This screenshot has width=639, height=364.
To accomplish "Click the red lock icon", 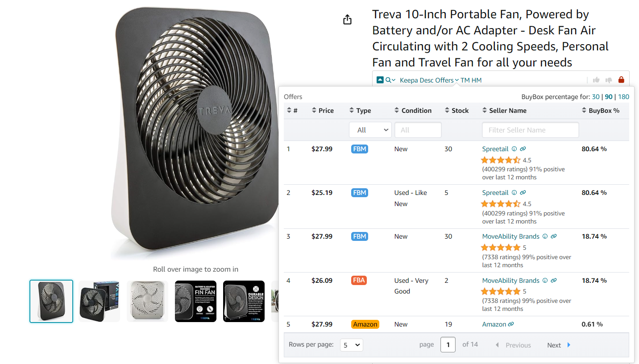I will [x=621, y=79].
